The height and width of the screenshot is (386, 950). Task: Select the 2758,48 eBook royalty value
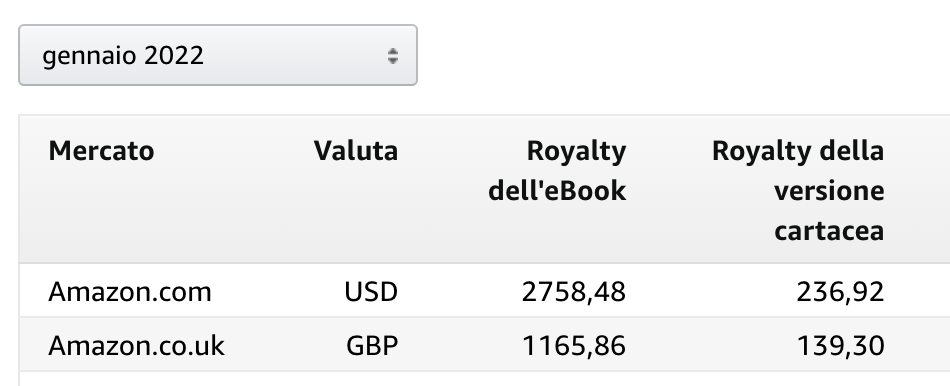tap(573, 292)
